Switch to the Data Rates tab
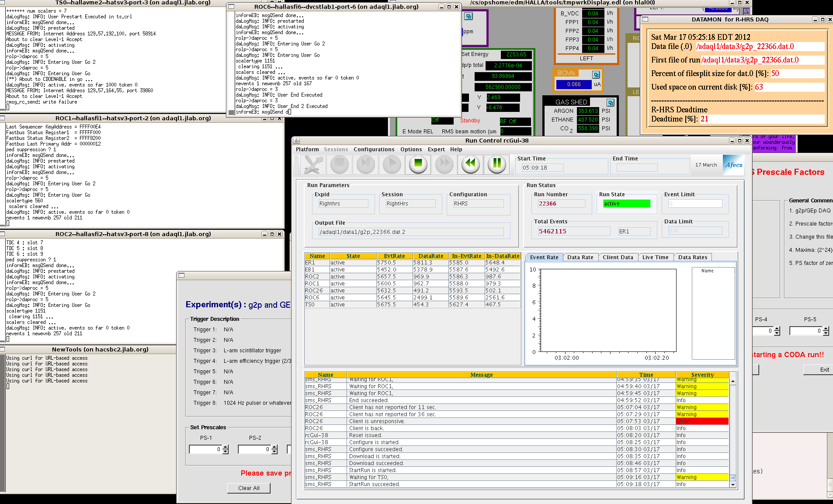This screenshot has height=504, width=833. [693, 257]
